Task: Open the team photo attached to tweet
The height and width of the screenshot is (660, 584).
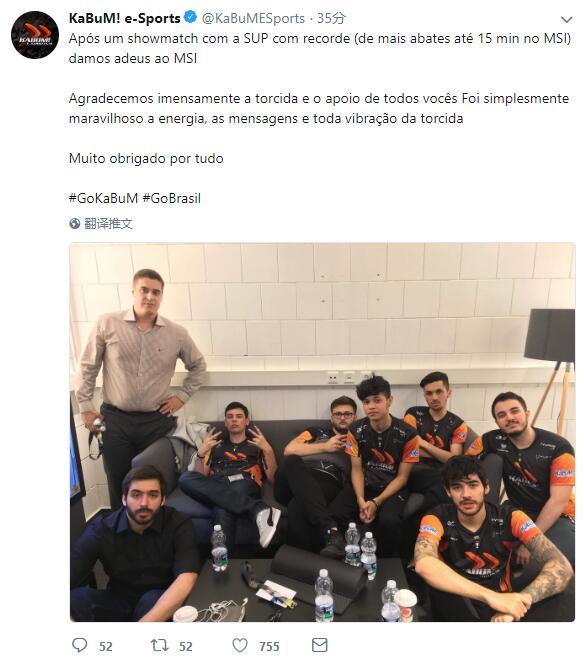Action: [322, 432]
